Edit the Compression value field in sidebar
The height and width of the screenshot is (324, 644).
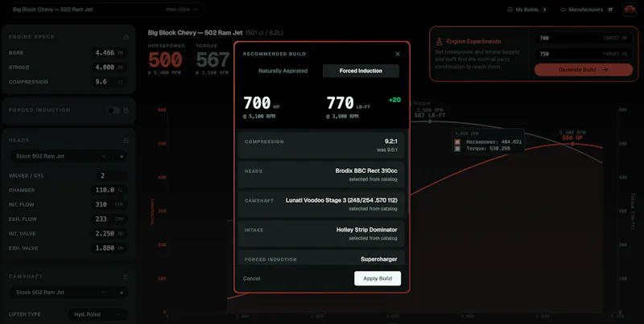[x=109, y=82]
